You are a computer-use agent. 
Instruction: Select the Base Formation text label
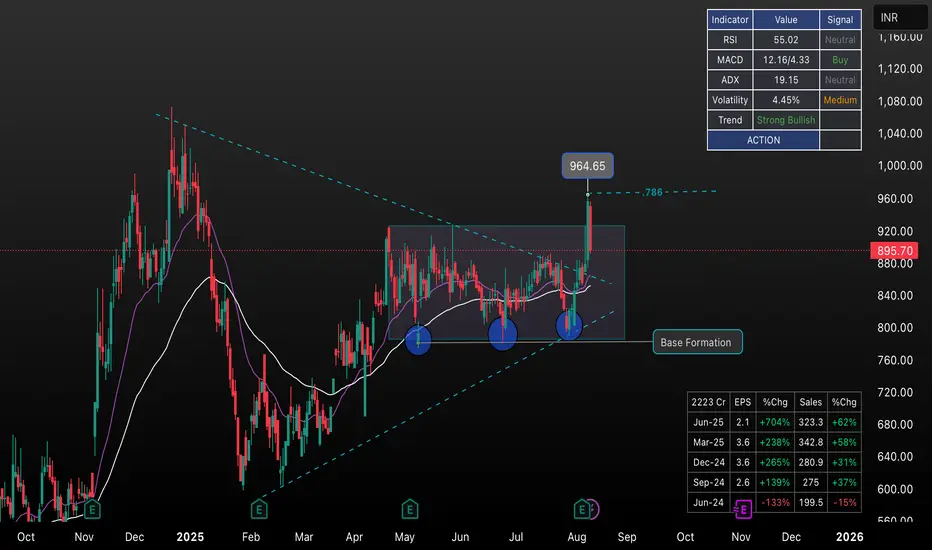pos(697,342)
